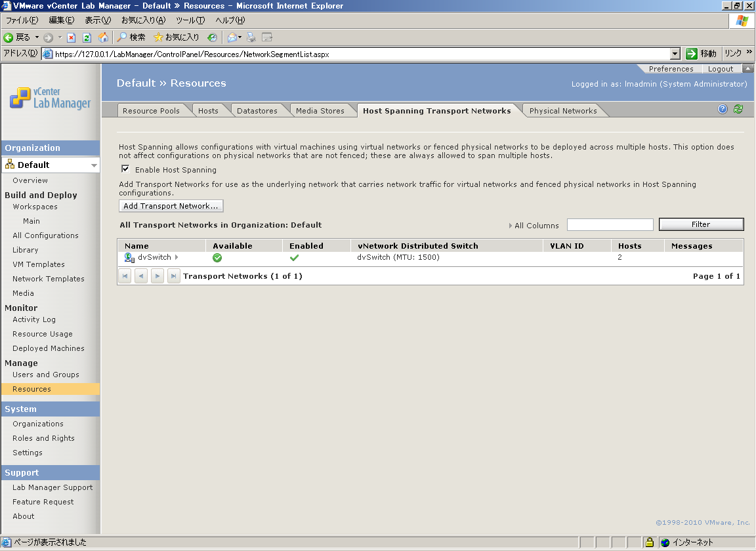Go to last page of Transport Networks
The width and height of the screenshot is (756, 551).
click(173, 276)
